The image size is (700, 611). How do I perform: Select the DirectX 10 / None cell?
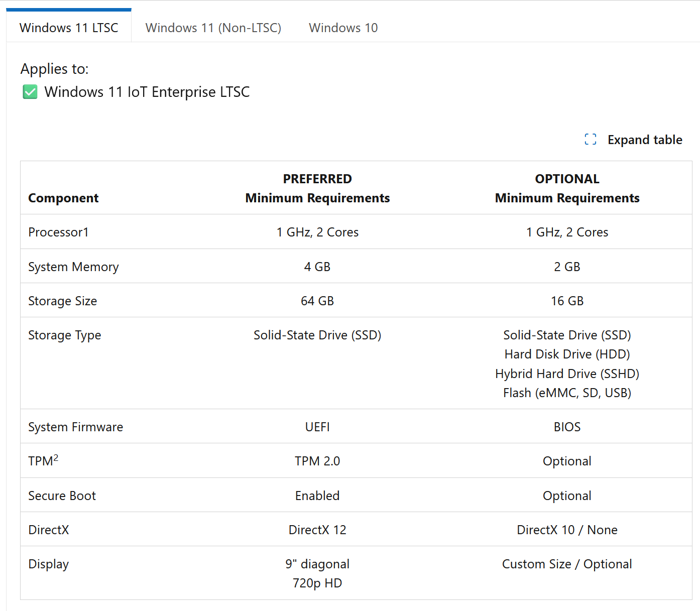(x=567, y=530)
